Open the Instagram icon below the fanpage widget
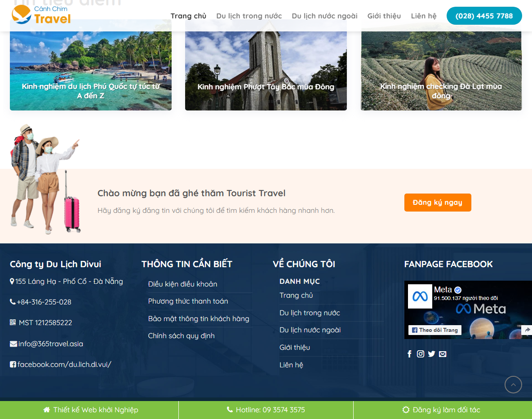 click(421, 354)
